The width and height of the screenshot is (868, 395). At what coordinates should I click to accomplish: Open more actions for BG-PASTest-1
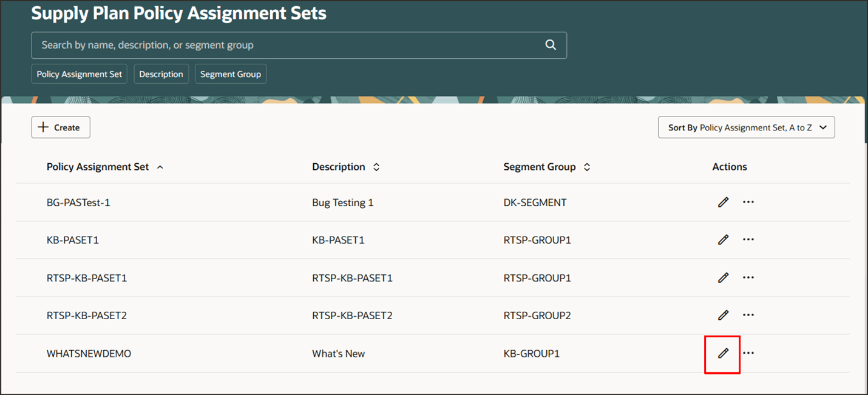[x=748, y=202]
